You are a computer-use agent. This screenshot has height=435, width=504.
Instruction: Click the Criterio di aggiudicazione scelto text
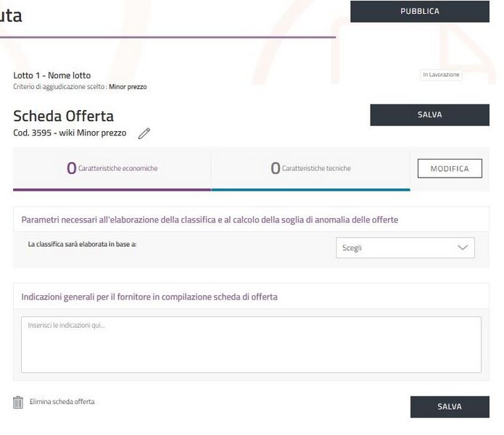(x=80, y=87)
